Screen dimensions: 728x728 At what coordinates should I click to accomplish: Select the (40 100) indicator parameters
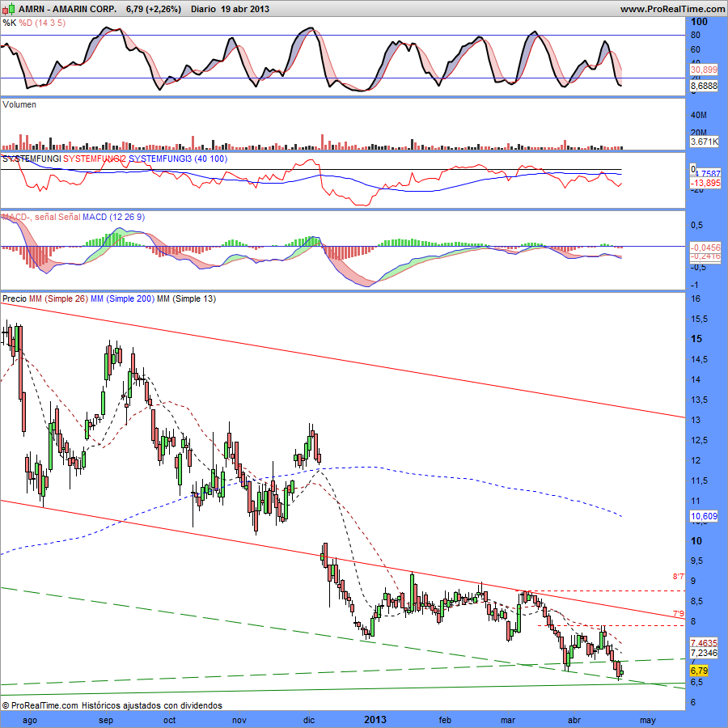coord(211,159)
